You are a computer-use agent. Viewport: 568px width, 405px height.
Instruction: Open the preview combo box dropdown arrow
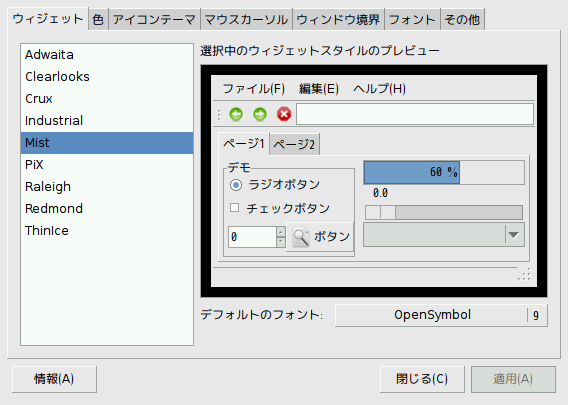514,235
